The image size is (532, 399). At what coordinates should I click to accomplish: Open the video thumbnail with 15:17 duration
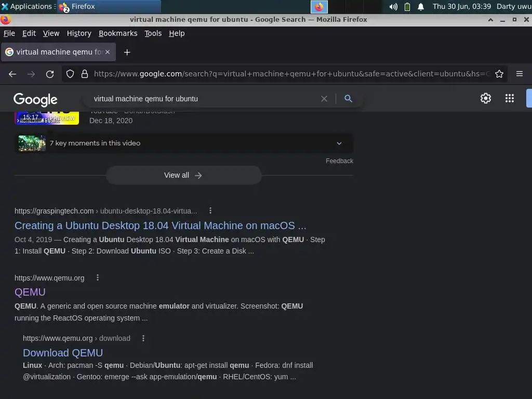pyautogui.click(x=47, y=118)
